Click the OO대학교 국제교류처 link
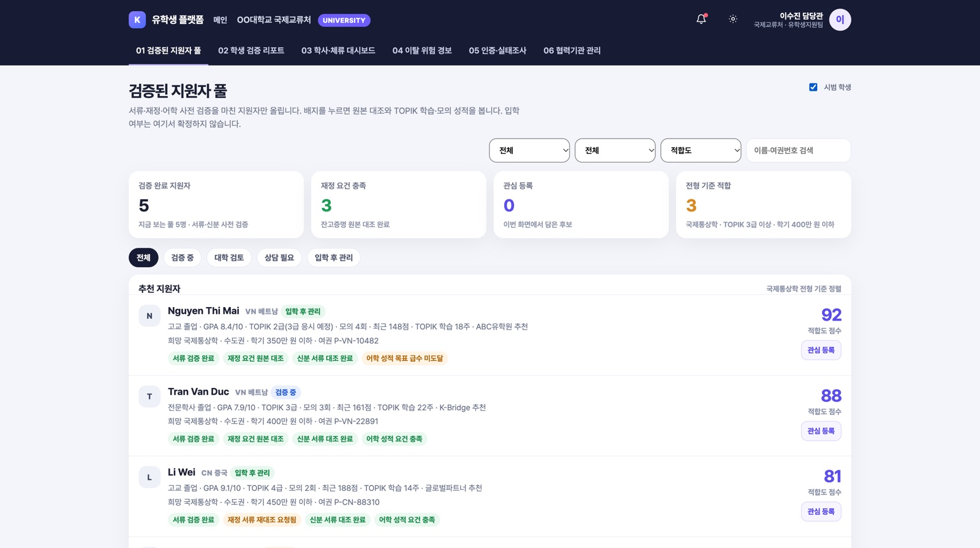The width and height of the screenshot is (980, 548). tap(274, 20)
